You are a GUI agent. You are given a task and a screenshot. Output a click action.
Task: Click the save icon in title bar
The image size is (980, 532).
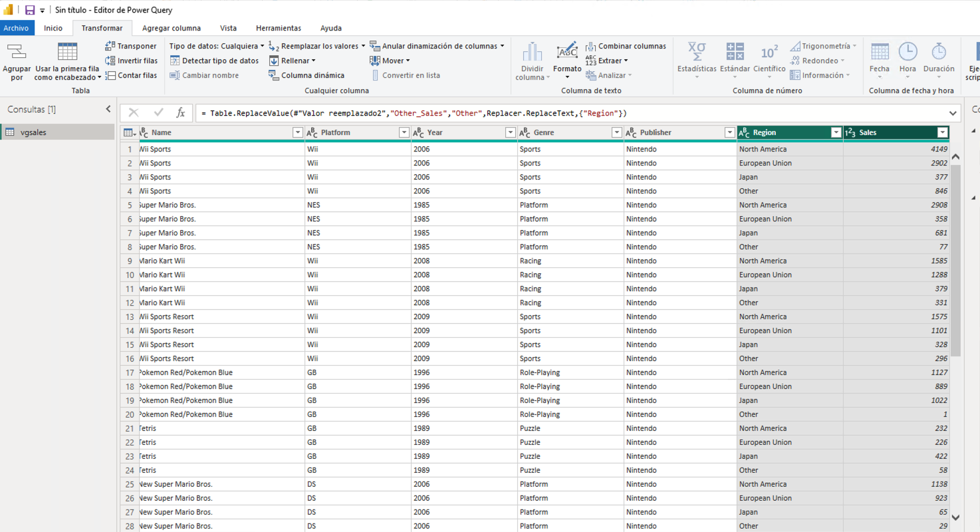click(30, 10)
